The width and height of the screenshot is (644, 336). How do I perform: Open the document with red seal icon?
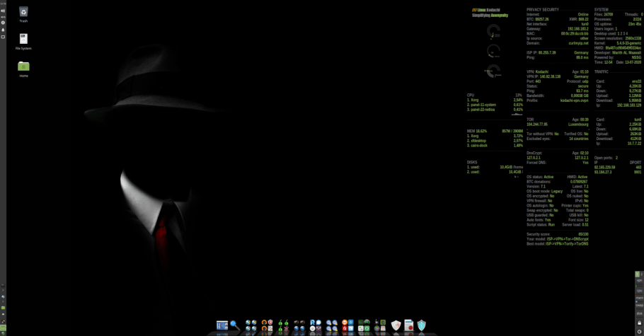click(x=409, y=325)
